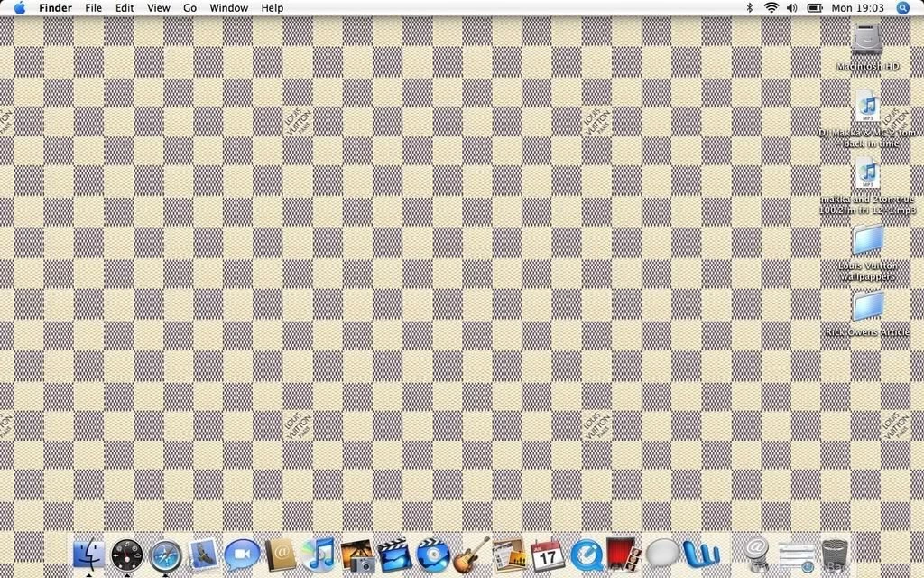The width and height of the screenshot is (924, 578).
Task: Open Finder from the Dock
Action: click(88, 555)
